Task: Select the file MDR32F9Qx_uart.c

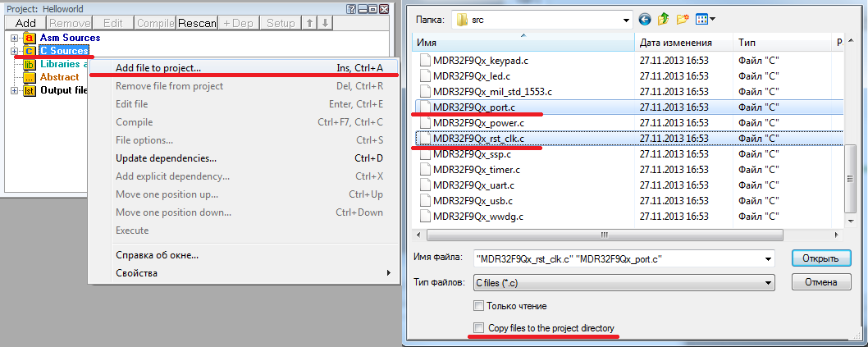Action: (473, 185)
